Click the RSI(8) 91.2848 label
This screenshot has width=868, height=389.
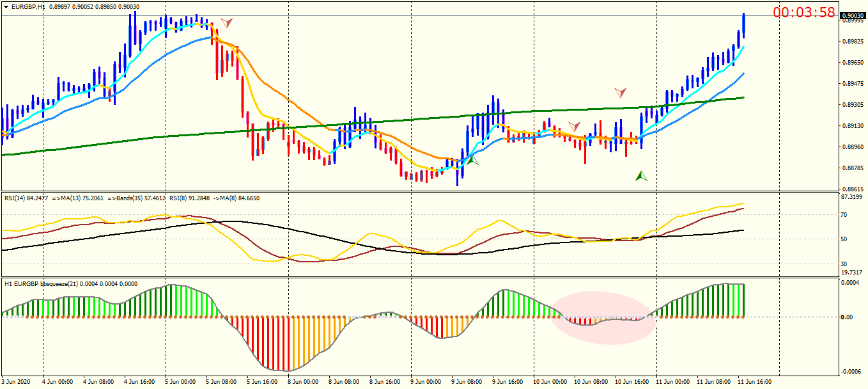(189, 198)
